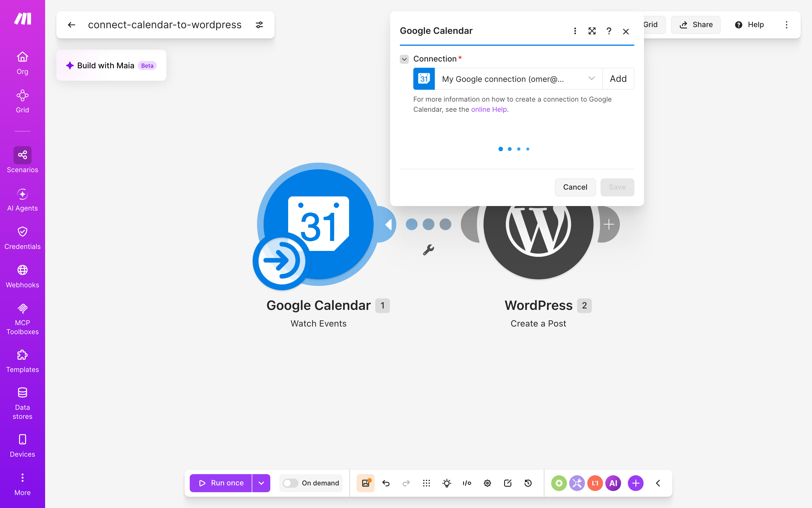Click Run once button
This screenshot has height=508, width=812.
pyautogui.click(x=221, y=483)
